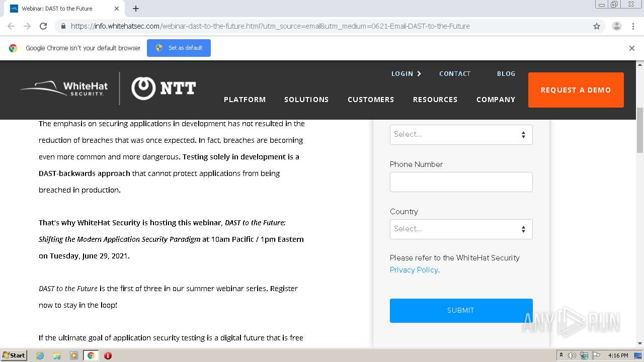Click the Phone Number input field
This screenshot has height=362, width=644.
click(461, 182)
